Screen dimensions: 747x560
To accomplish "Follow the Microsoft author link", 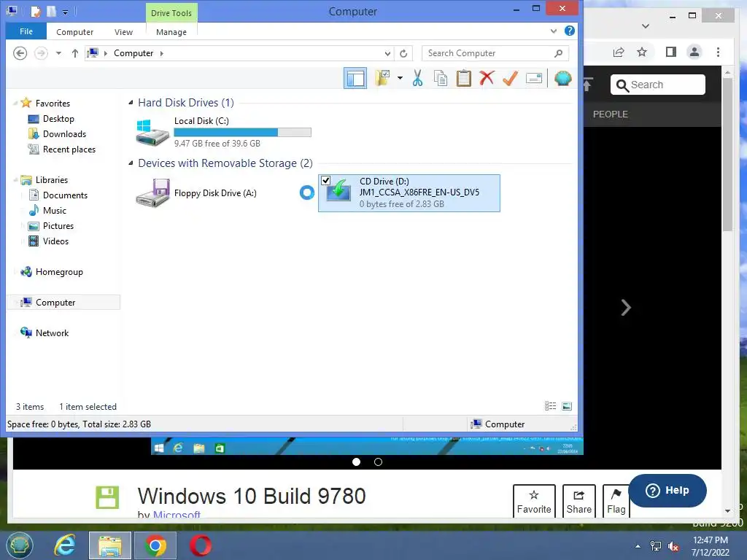I will coord(177,515).
